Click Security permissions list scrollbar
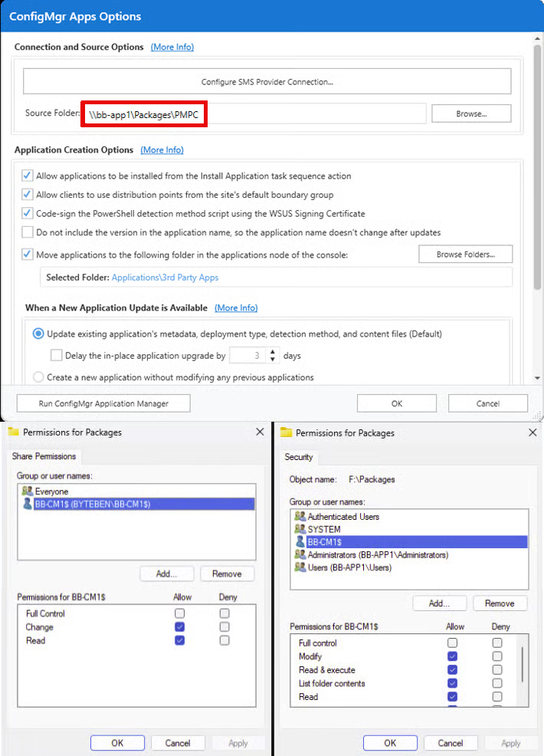 point(523,665)
